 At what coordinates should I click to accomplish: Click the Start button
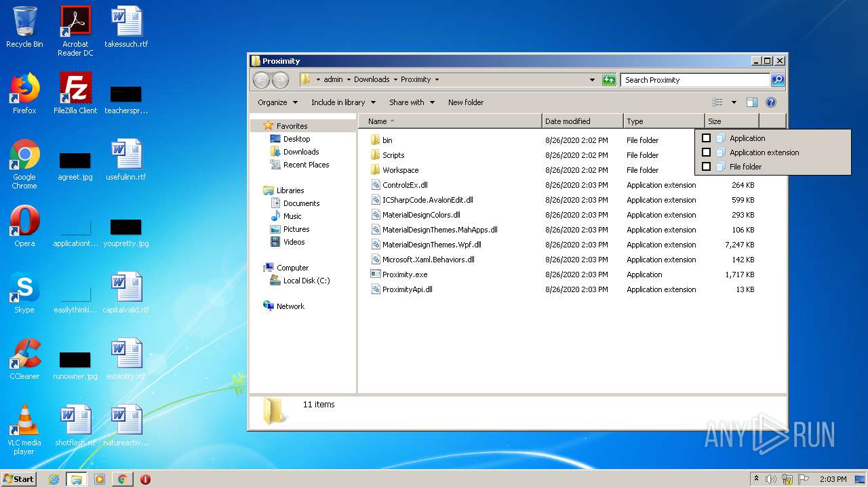[x=19, y=479]
